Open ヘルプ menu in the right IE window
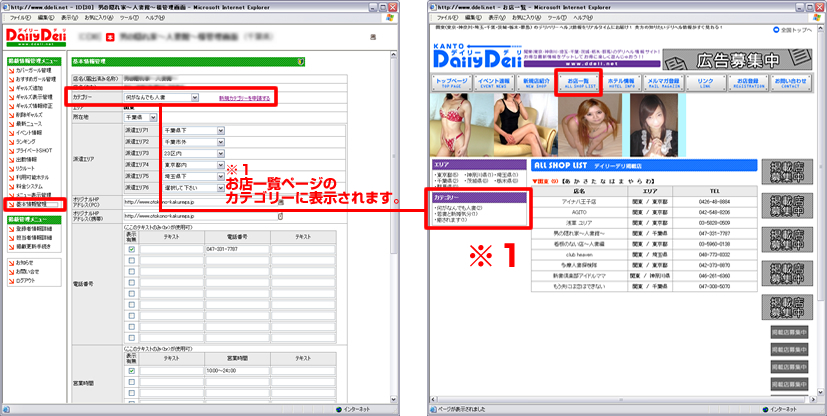This screenshot has width=827, height=416. [582, 17]
